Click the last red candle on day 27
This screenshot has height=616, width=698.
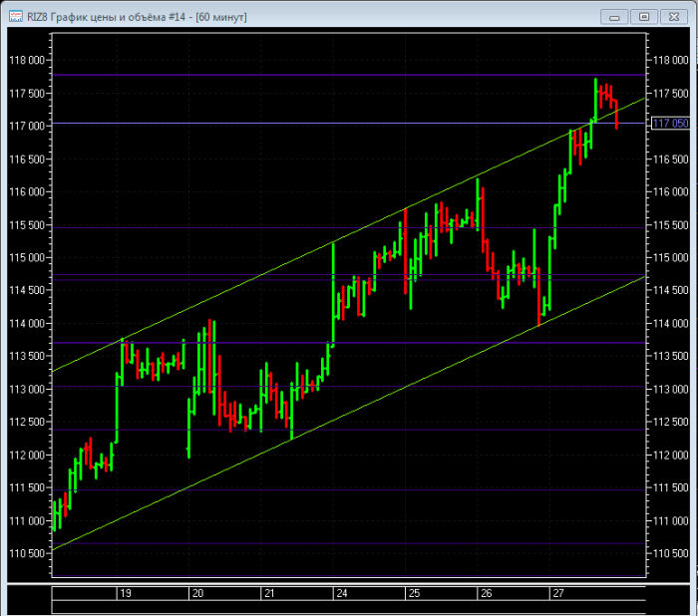point(616,115)
